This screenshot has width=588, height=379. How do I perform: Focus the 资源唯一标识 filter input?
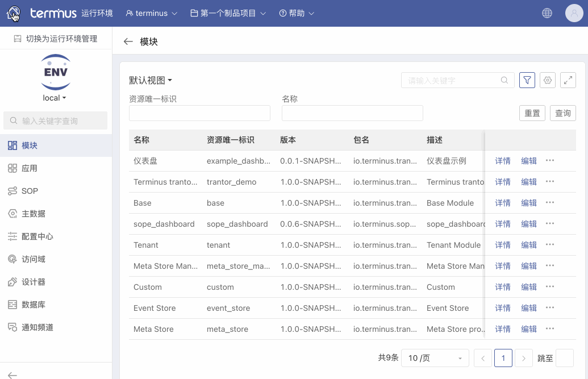pyautogui.click(x=199, y=113)
